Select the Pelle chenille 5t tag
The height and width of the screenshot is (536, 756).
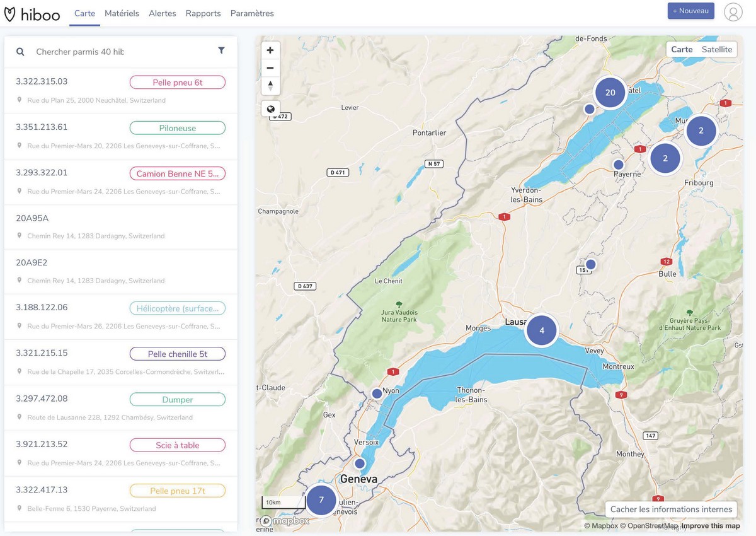pos(177,354)
